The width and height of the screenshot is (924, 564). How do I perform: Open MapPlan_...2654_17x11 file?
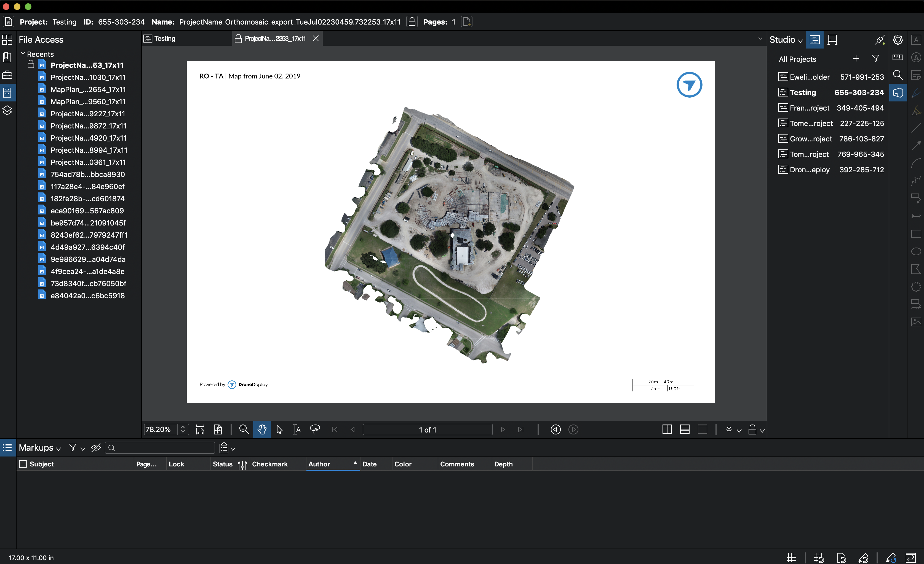pyautogui.click(x=88, y=90)
